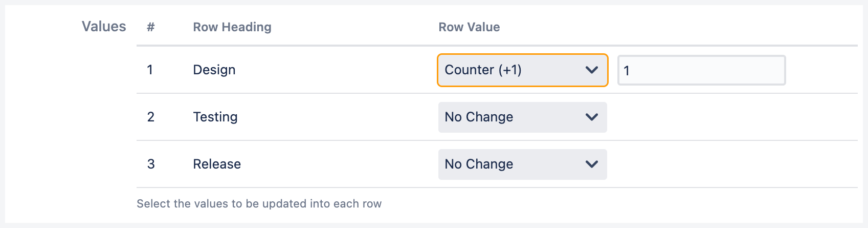Click the Row Value column header
The height and width of the screenshot is (228, 868).
469,27
